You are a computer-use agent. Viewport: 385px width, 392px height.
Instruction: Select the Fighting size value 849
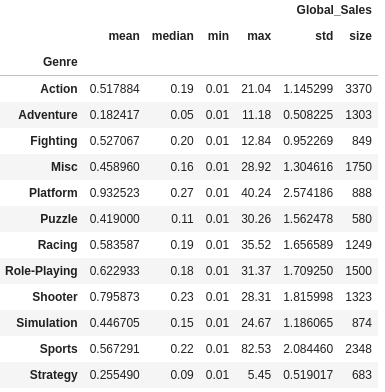click(362, 141)
